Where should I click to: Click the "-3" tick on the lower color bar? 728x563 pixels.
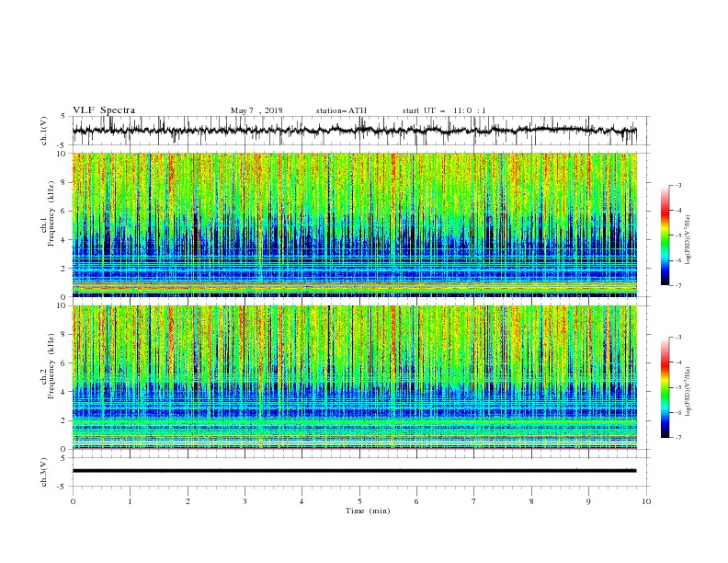pyautogui.click(x=678, y=338)
